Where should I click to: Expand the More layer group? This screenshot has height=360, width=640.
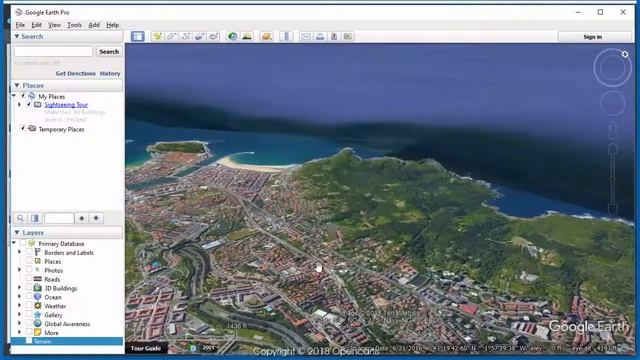click(x=19, y=333)
